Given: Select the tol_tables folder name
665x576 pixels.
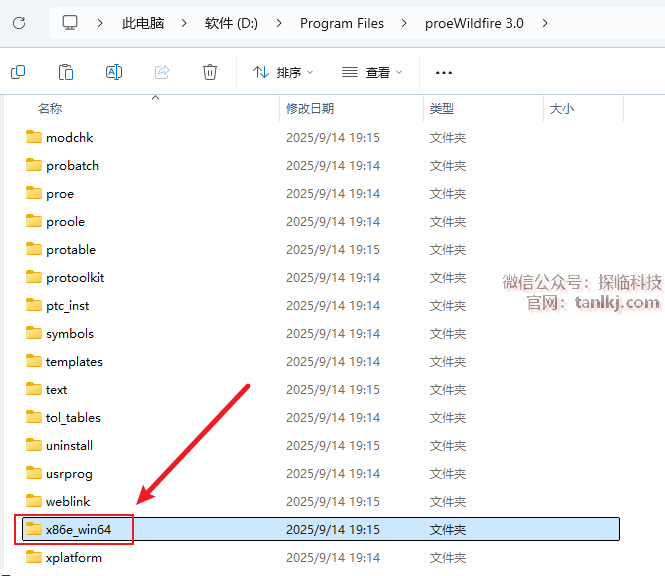Looking at the screenshot, I should pos(73,418).
